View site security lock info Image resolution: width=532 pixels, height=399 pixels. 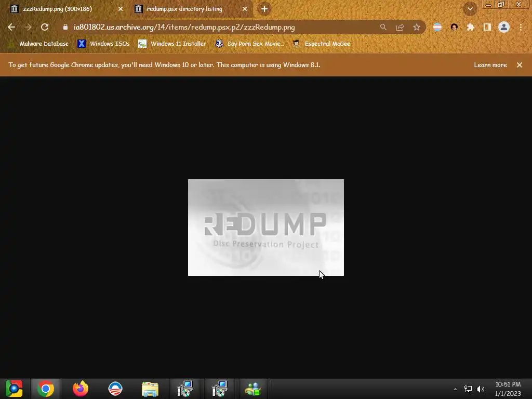click(x=65, y=27)
